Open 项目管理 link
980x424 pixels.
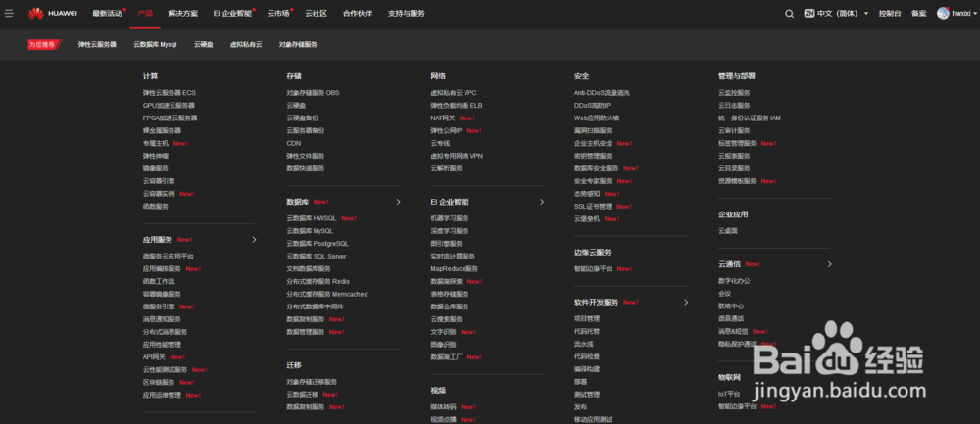pyautogui.click(x=587, y=319)
